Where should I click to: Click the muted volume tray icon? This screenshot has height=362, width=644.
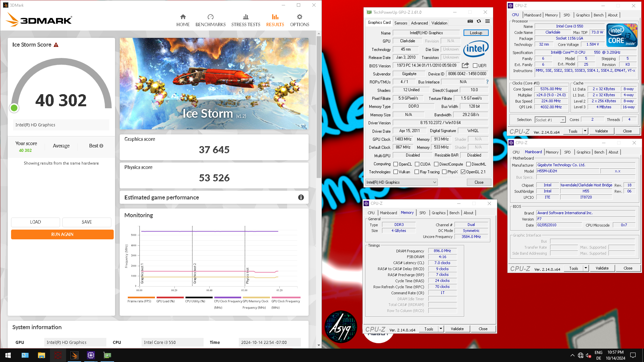[588, 355]
